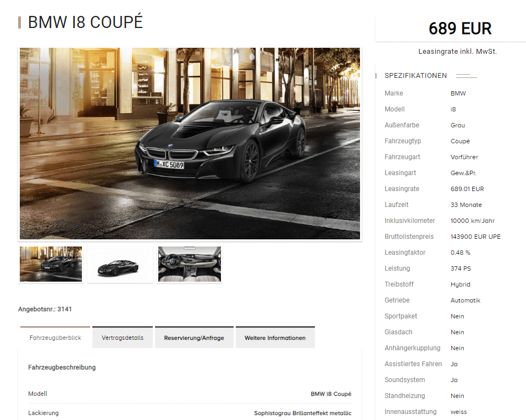
Task: Select the Weitere Informationen tab
Action: pyautogui.click(x=275, y=337)
